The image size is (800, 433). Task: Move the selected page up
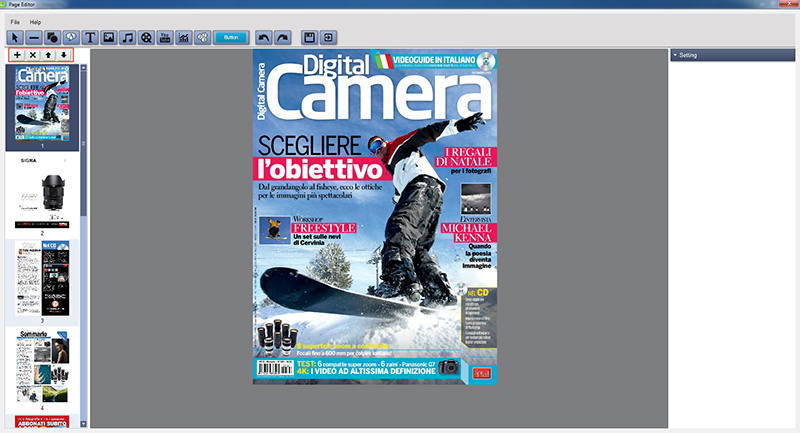coord(48,55)
